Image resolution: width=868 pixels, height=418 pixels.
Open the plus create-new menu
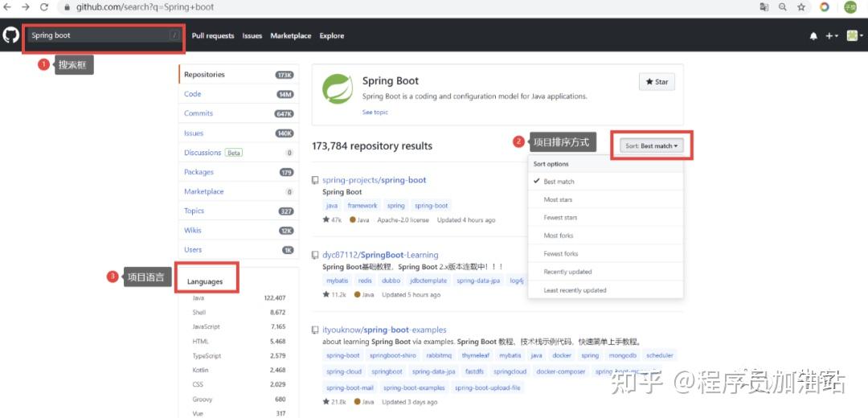pyautogui.click(x=832, y=36)
